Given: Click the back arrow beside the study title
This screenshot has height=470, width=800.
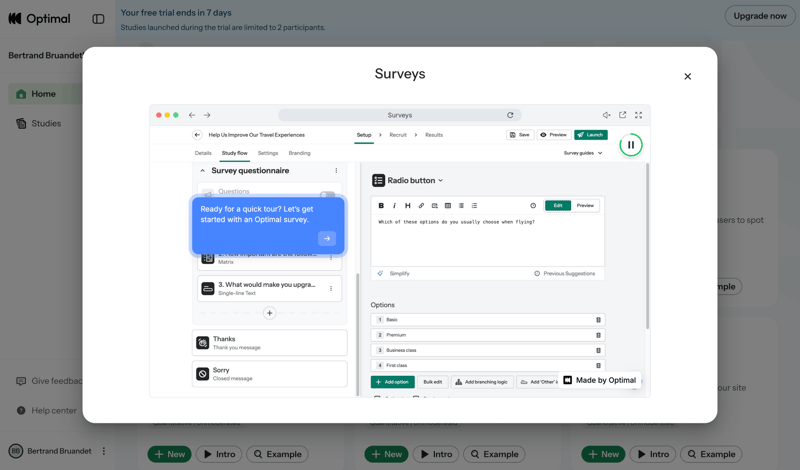Looking at the screenshot, I should 197,135.
